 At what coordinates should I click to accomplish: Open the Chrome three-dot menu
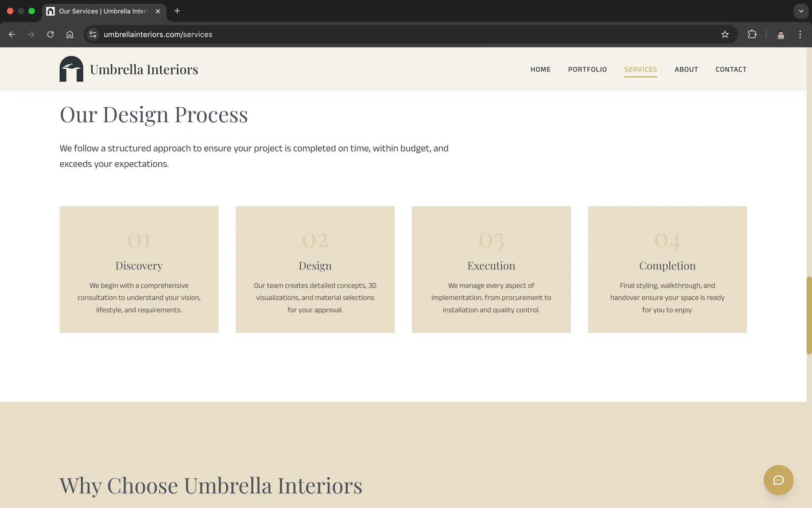point(800,34)
